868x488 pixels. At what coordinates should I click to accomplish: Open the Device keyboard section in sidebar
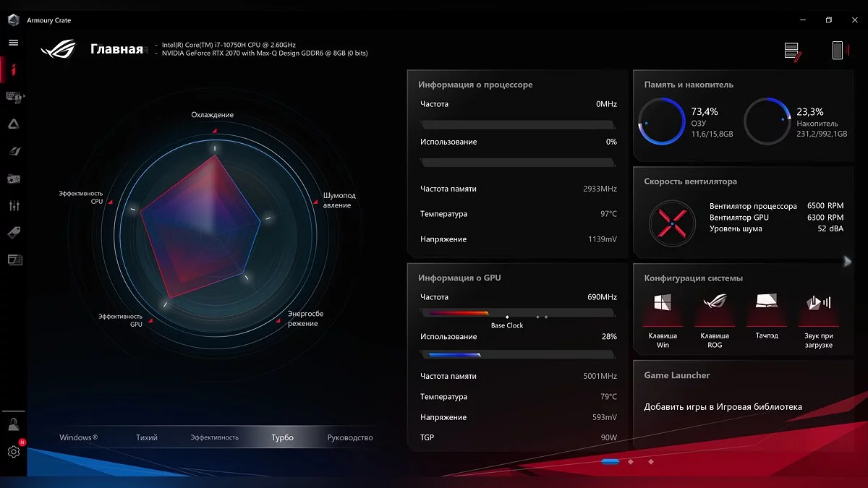pyautogui.click(x=14, y=96)
